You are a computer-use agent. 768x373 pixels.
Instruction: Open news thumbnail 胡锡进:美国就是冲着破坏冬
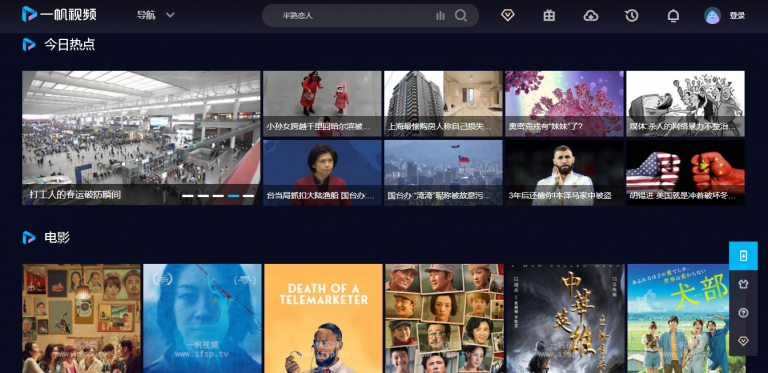click(x=685, y=173)
